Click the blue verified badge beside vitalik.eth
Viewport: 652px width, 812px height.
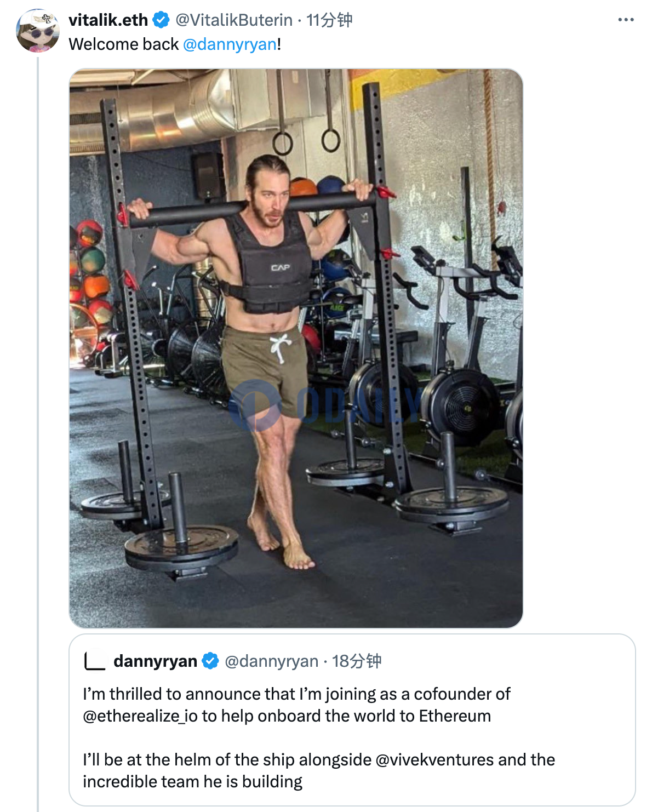tap(161, 20)
